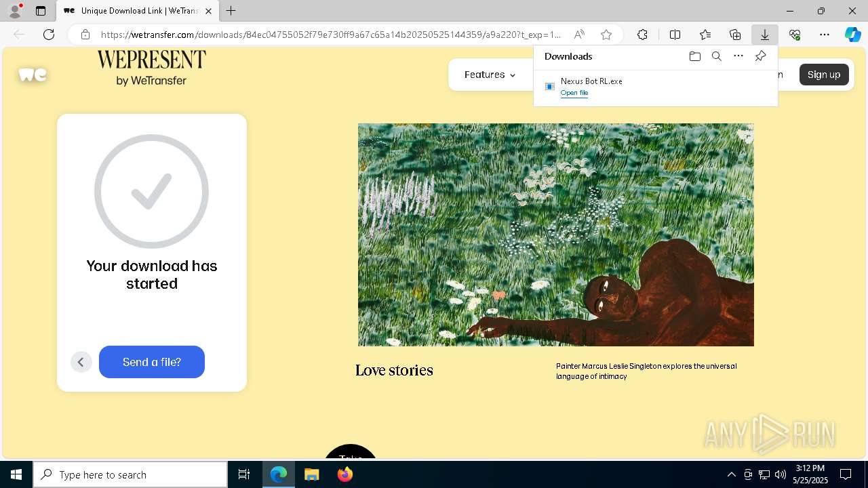Open Edge Settings and more menu
868x488 pixels.
(825, 35)
